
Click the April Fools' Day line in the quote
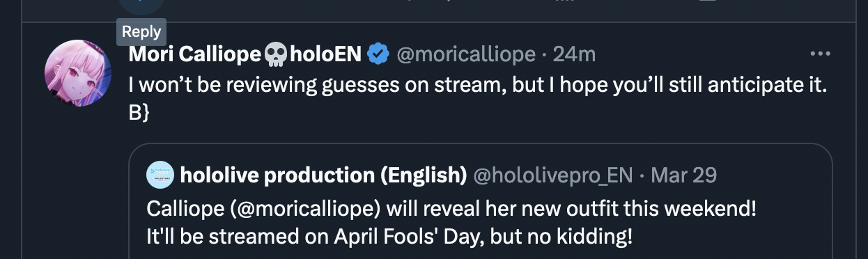pyautogui.click(x=390, y=237)
